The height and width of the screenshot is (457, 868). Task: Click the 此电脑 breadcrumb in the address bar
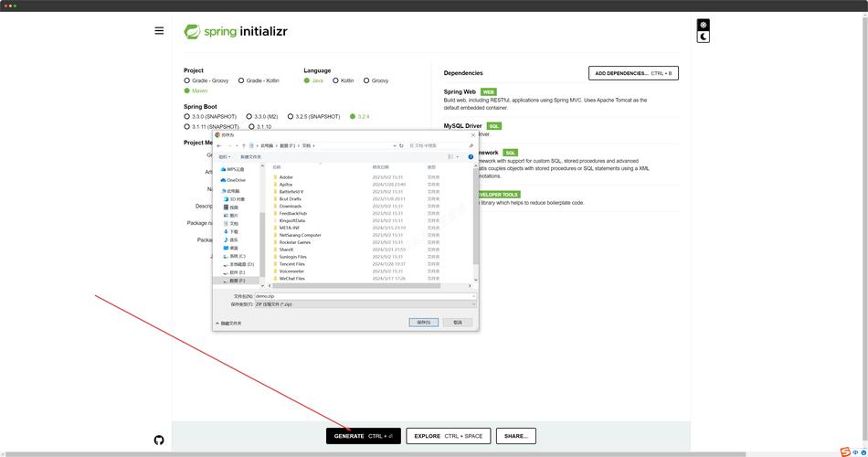[267, 145]
